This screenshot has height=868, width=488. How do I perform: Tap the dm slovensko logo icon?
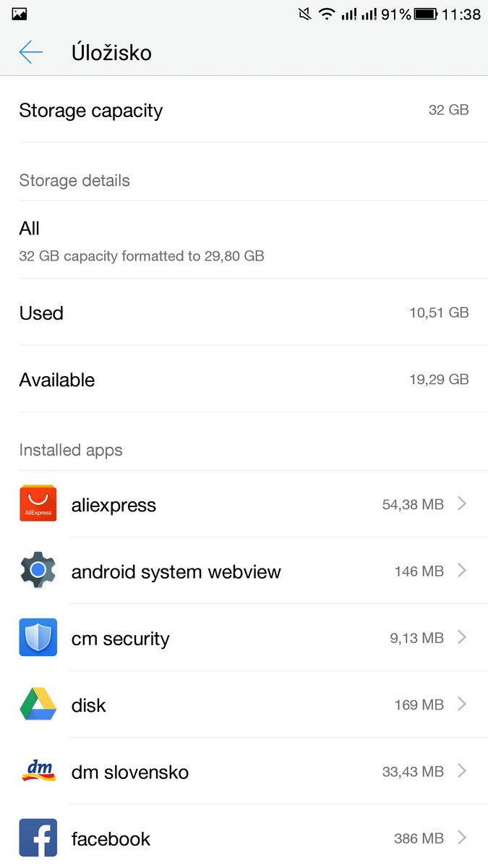38,771
